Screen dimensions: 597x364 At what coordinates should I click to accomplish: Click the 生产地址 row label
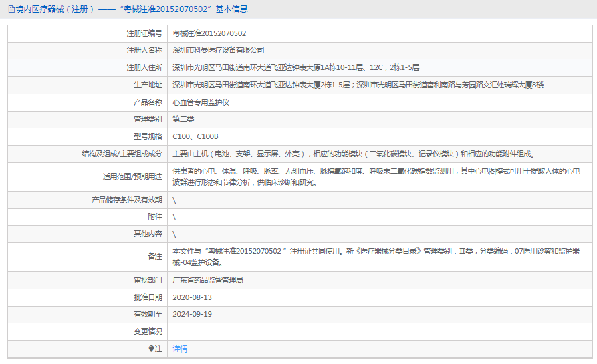click(x=148, y=85)
